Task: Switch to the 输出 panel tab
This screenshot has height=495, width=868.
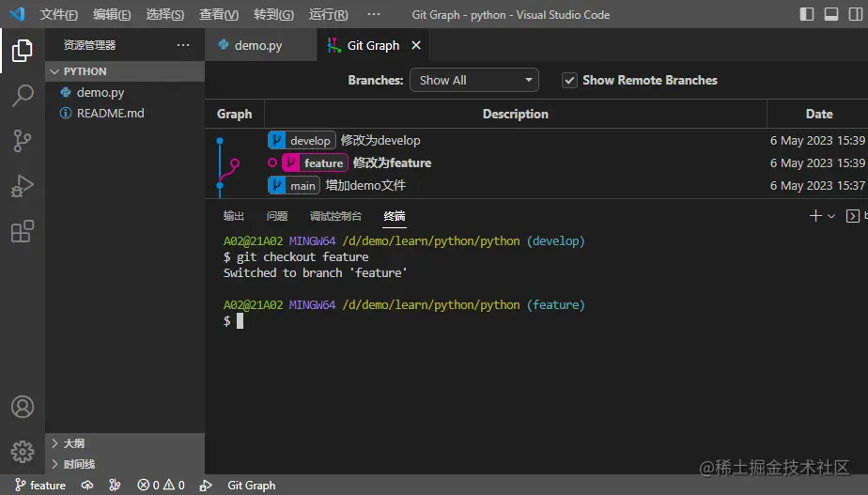Action: click(x=234, y=216)
